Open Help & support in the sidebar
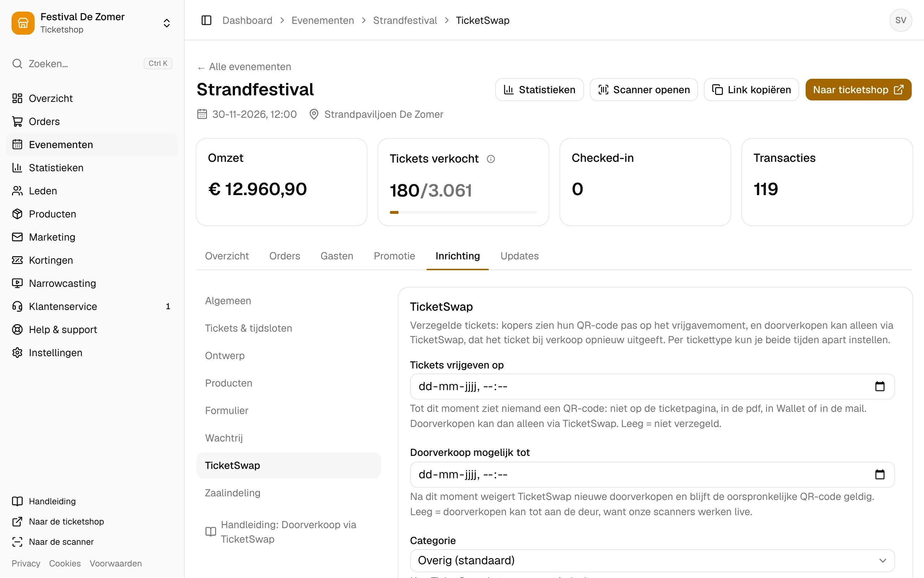The height and width of the screenshot is (578, 924). pyautogui.click(x=92, y=329)
